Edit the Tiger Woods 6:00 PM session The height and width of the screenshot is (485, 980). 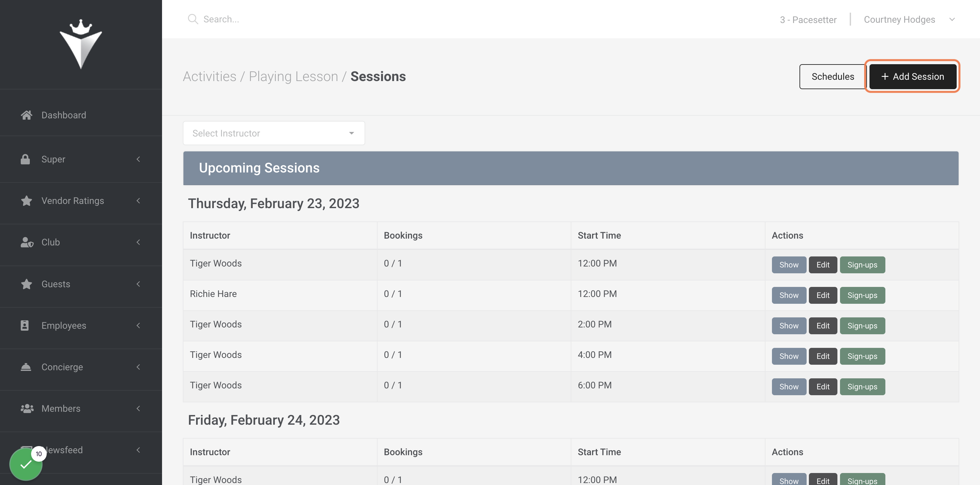tap(822, 386)
